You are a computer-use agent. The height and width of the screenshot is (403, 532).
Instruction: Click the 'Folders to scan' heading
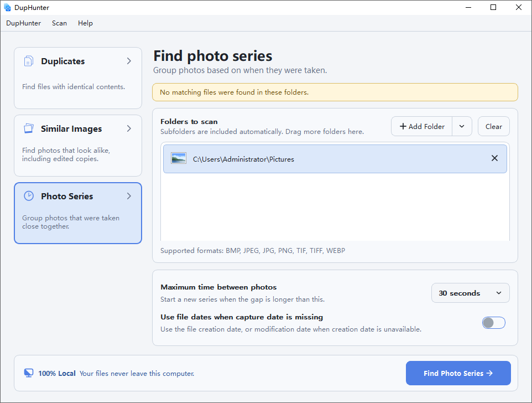click(189, 122)
